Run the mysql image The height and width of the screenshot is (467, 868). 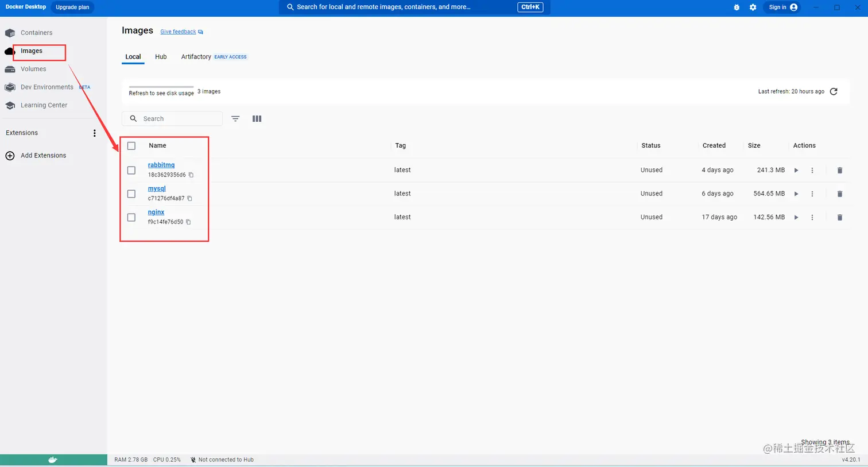tap(796, 194)
